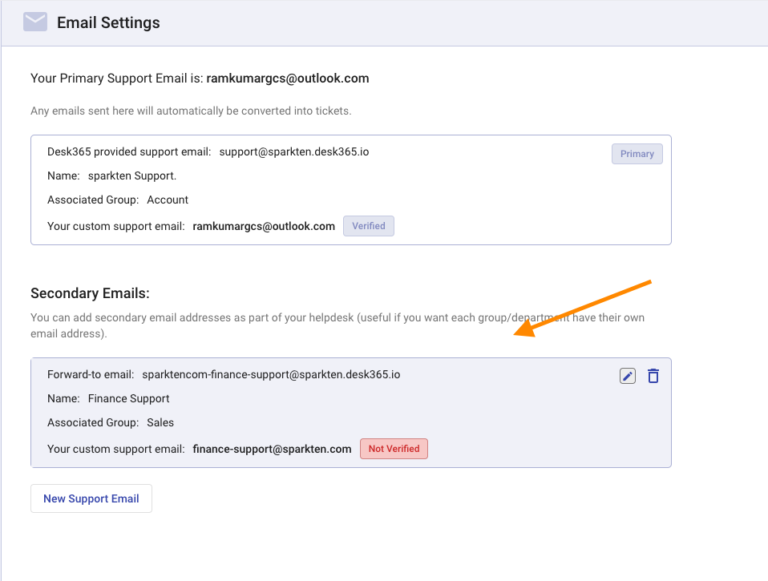The width and height of the screenshot is (768, 581).
Task: Delete the Finance Support secondary email
Action: point(653,376)
